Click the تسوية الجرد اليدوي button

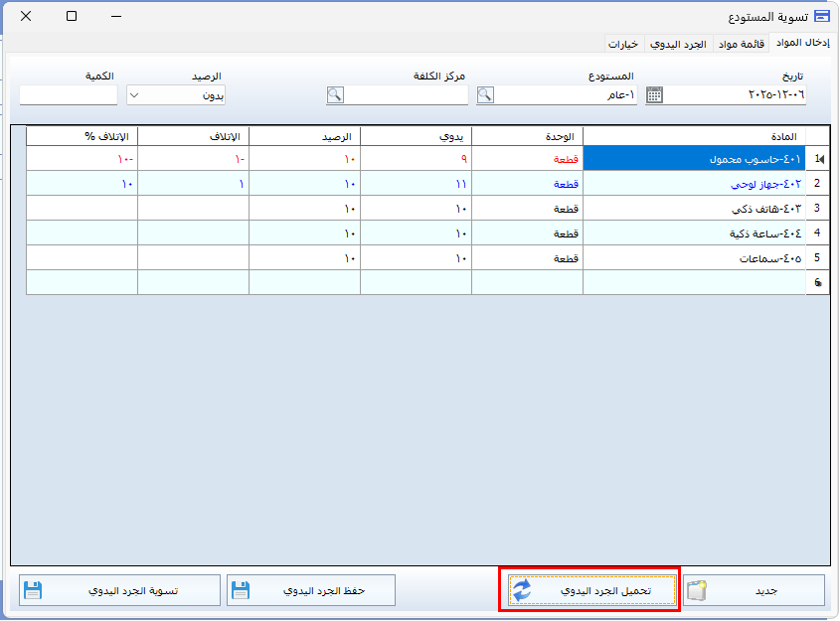pos(119,590)
